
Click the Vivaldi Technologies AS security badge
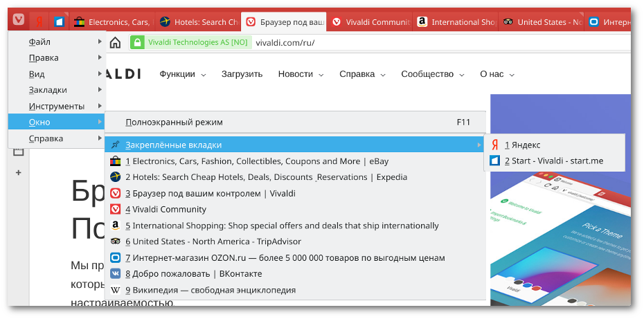[x=191, y=42]
